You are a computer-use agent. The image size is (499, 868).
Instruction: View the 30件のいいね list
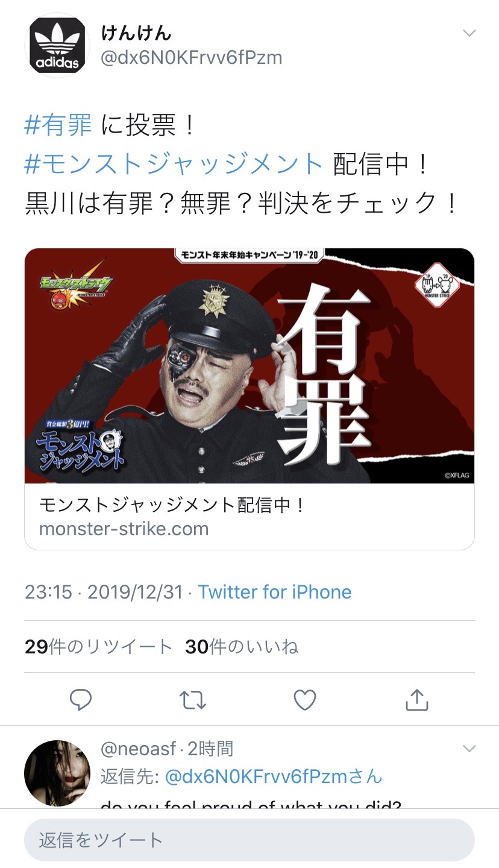pyautogui.click(x=242, y=647)
